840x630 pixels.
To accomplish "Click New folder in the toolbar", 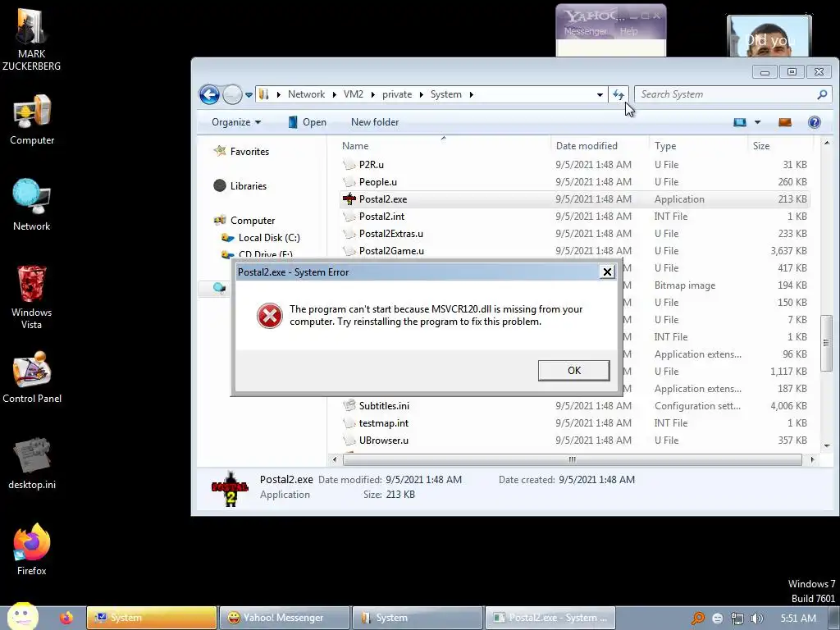I will [374, 122].
